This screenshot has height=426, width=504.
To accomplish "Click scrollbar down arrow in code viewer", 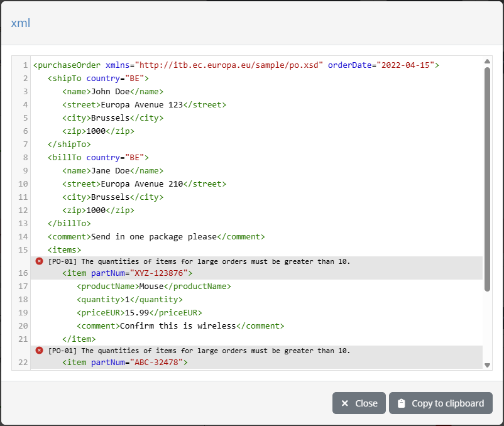I will pyautogui.click(x=487, y=365).
